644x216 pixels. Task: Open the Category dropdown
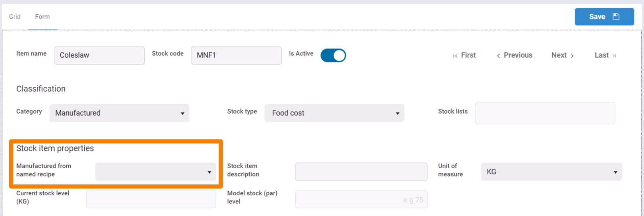[x=119, y=113]
